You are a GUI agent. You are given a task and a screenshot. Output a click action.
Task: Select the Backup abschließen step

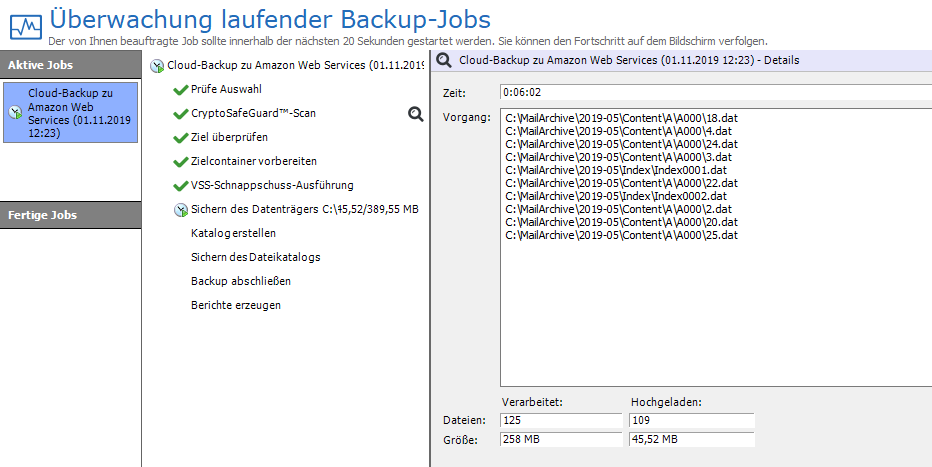pyautogui.click(x=241, y=281)
